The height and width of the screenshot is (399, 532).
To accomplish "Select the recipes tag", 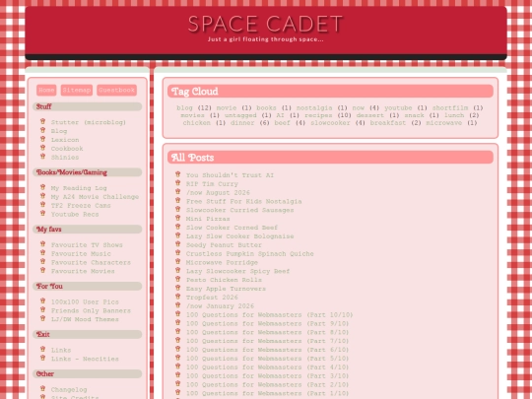I will tap(318, 115).
